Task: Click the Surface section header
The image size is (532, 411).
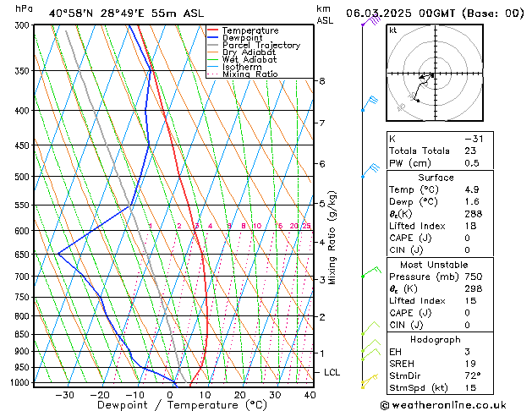Action: [436, 178]
